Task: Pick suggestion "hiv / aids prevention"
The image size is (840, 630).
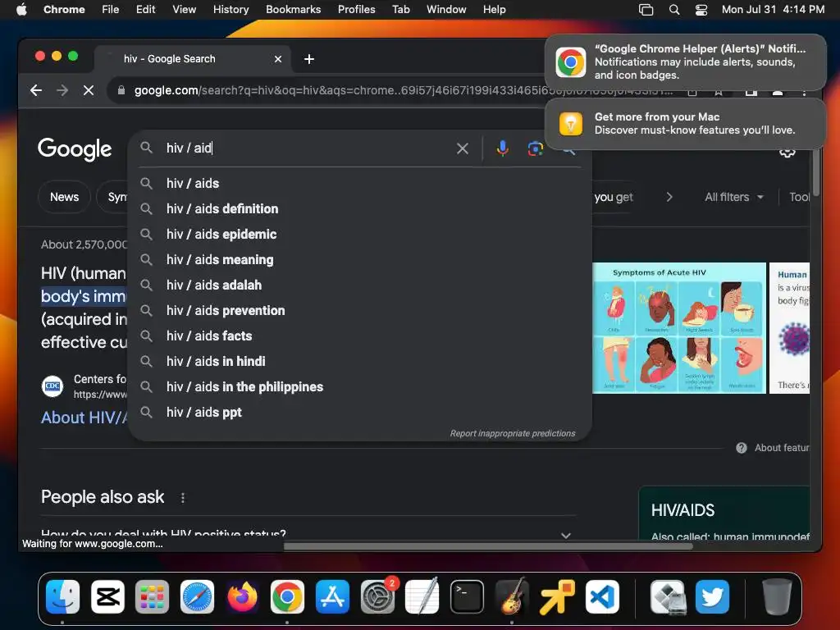Action: [359, 311]
